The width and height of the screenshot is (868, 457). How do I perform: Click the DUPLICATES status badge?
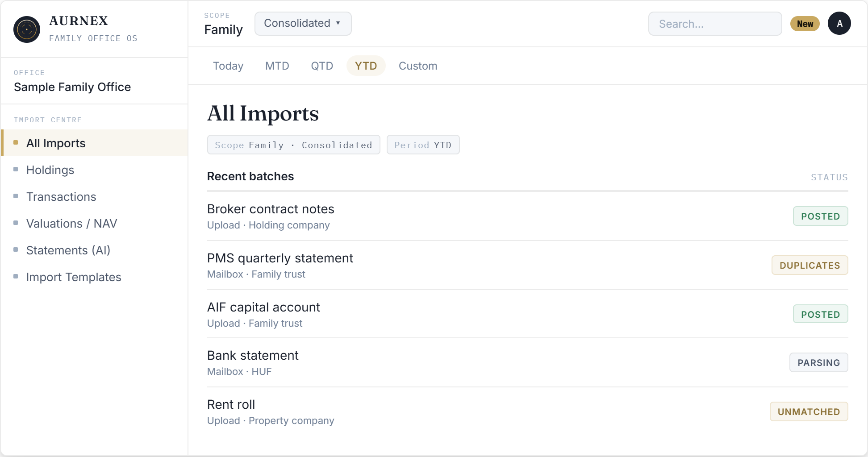click(810, 265)
